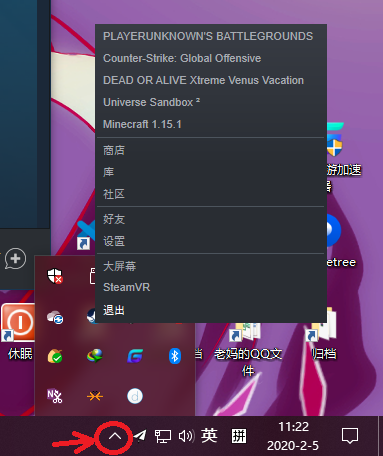The width and height of the screenshot is (383, 456).
Task: Launch Minecraft 1.15.1 from the menu
Action: point(210,124)
